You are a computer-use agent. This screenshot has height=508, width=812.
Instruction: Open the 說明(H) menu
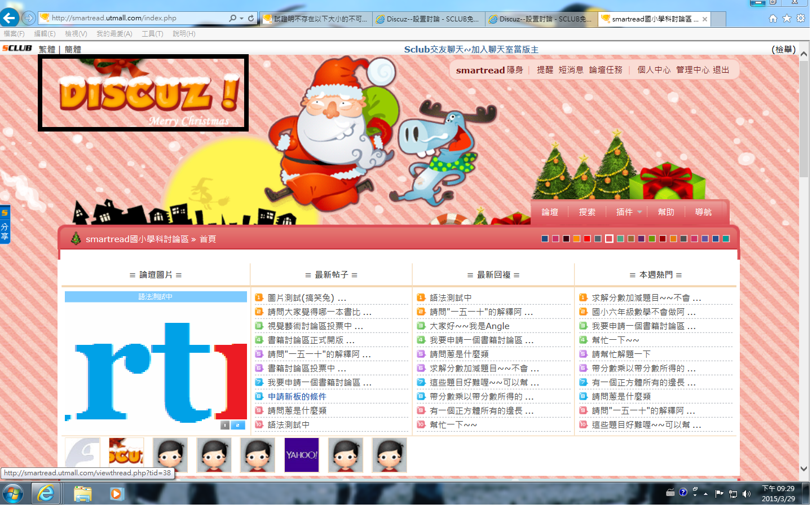[x=184, y=34]
